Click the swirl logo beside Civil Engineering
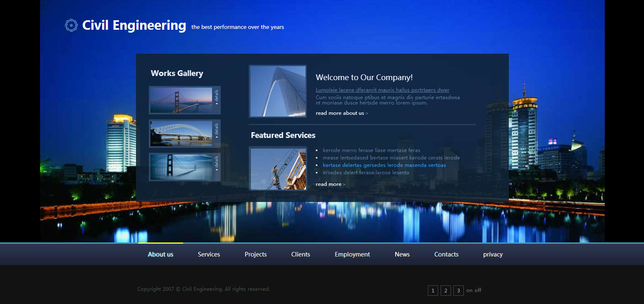644x304 pixels. pyautogui.click(x=71, y=26)
